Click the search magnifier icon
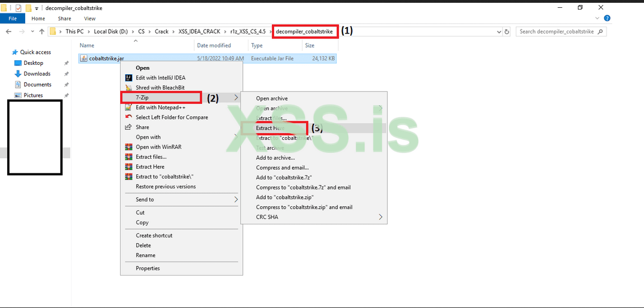This screenshot has width=644, height=308. pyautogui.click(x=600, y=31)
